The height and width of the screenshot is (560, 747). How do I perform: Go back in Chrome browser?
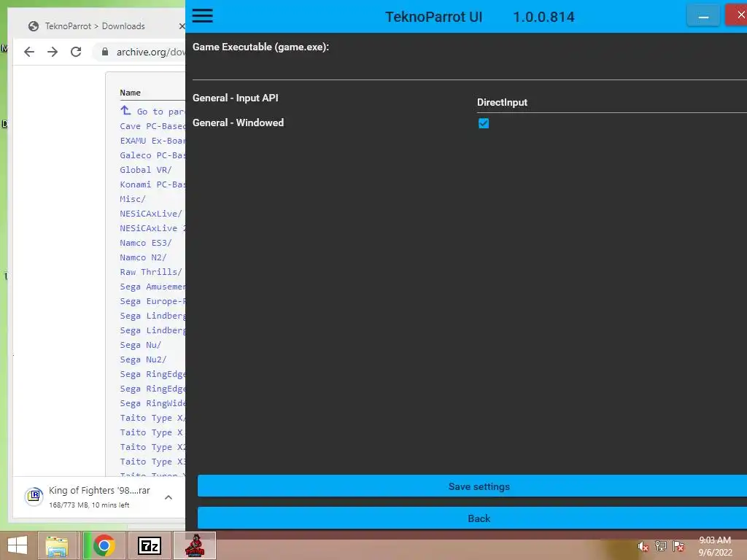point(29,52)
